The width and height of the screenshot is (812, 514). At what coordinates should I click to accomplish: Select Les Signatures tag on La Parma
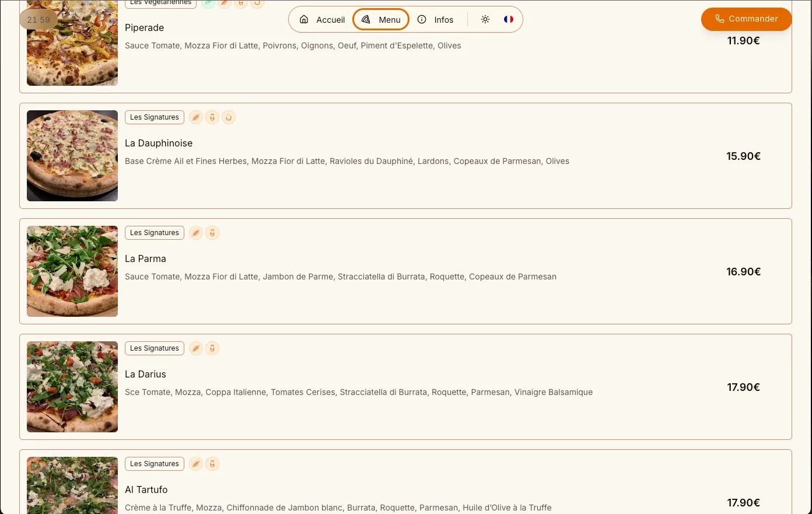point(155,233)
